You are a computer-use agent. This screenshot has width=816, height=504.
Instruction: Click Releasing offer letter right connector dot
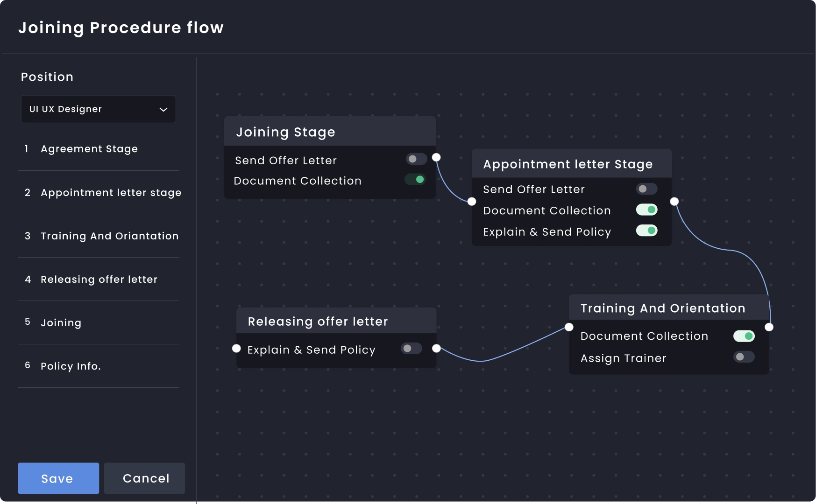click(436, 349)
